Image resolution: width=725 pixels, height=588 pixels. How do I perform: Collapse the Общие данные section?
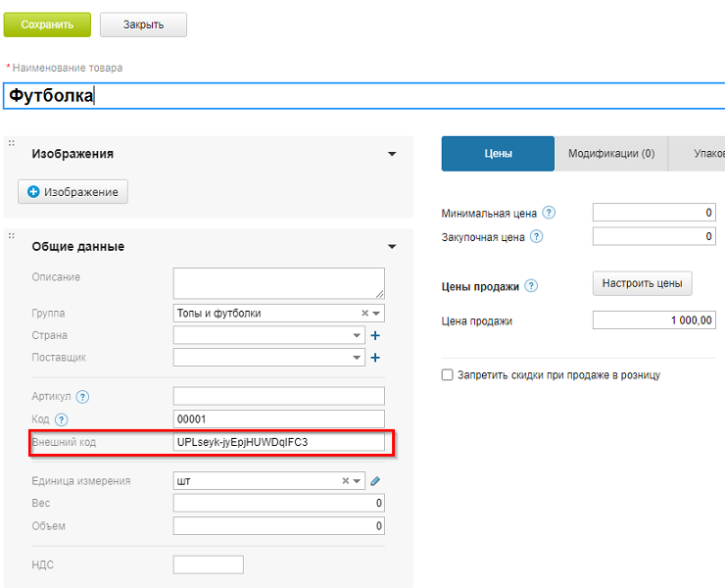392,247
